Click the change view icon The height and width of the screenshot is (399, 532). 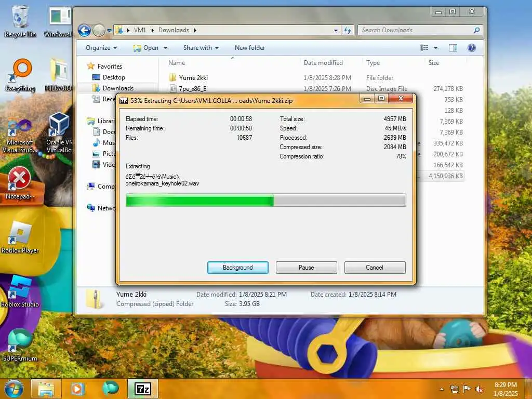pyautogui.click(x=424, y=48)
